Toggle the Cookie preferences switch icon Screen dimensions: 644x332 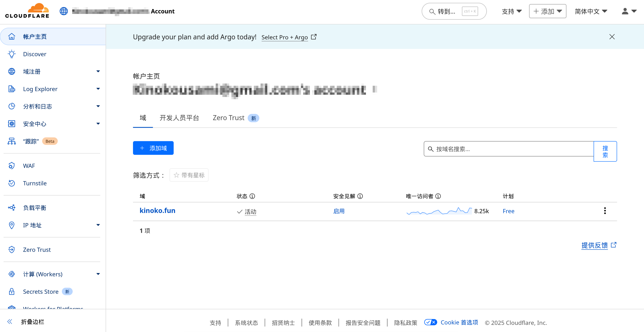click(x=431, y=322)
